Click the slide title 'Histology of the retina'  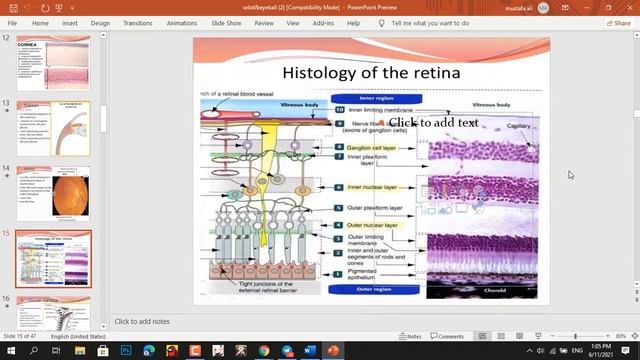[x=371, y=73]
